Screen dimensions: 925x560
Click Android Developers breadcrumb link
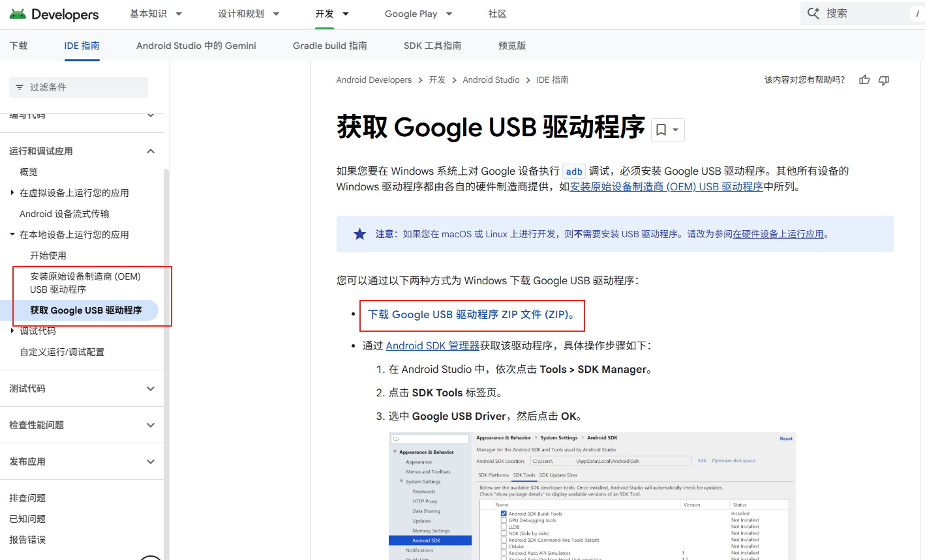click(374, 80)
